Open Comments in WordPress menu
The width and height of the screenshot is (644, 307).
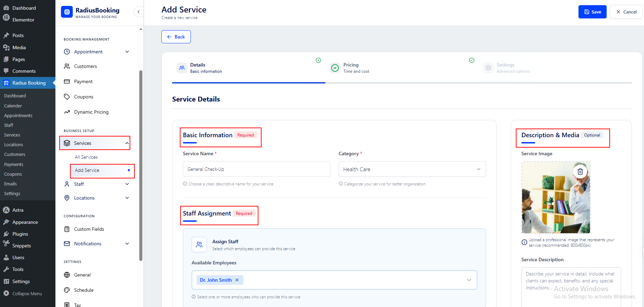(x=24, y=71)
